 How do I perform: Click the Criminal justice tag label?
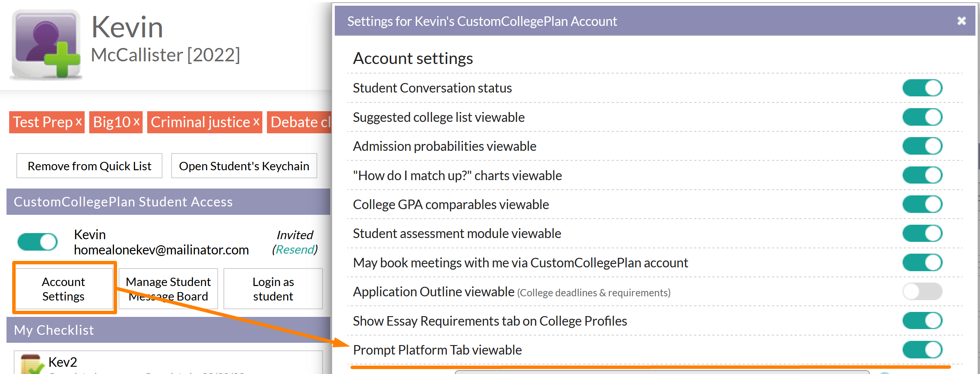(x=200, y=122)
